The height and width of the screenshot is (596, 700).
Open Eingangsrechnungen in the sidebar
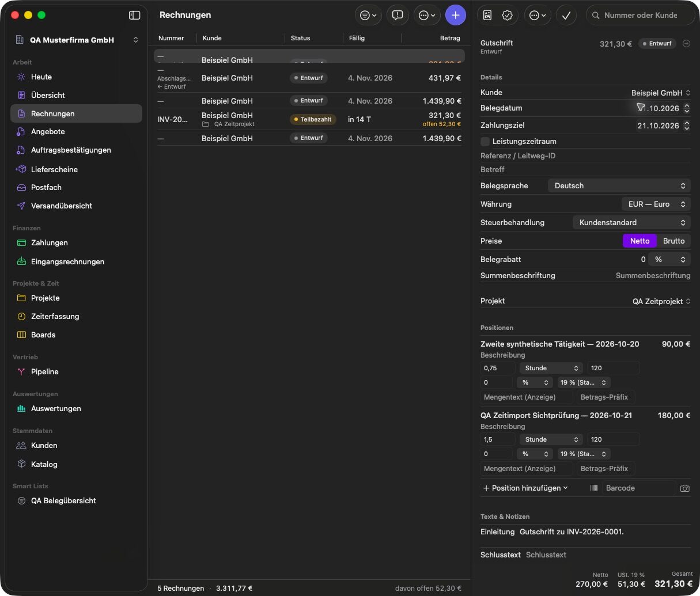[76, 261]
